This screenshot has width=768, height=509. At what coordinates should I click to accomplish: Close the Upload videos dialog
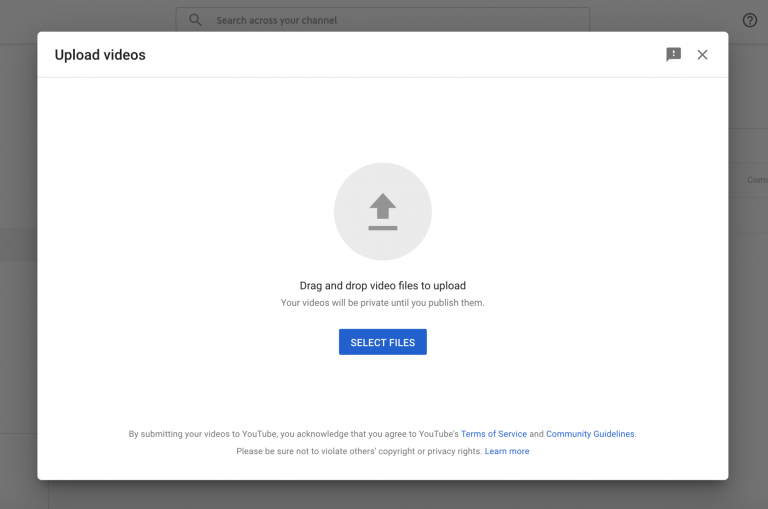[x=702, y=55]
